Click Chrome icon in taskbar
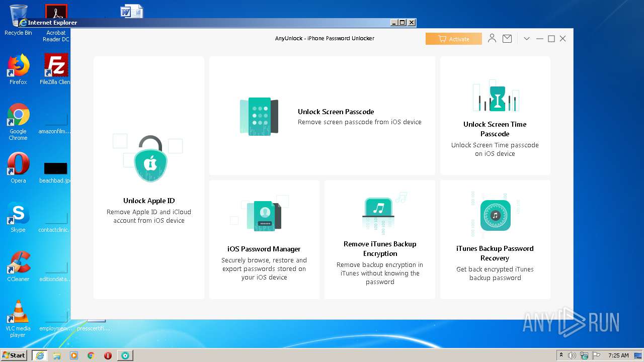The height and width of the screenshot is (362, 644). click(91, 355)
